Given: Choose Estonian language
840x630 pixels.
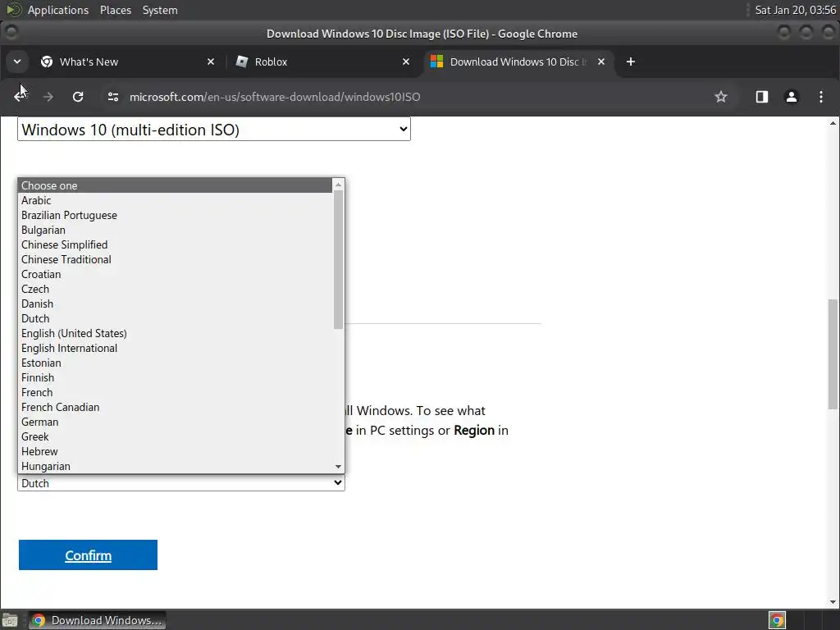Looking at the screenshot, I should (x=176, y=363).
